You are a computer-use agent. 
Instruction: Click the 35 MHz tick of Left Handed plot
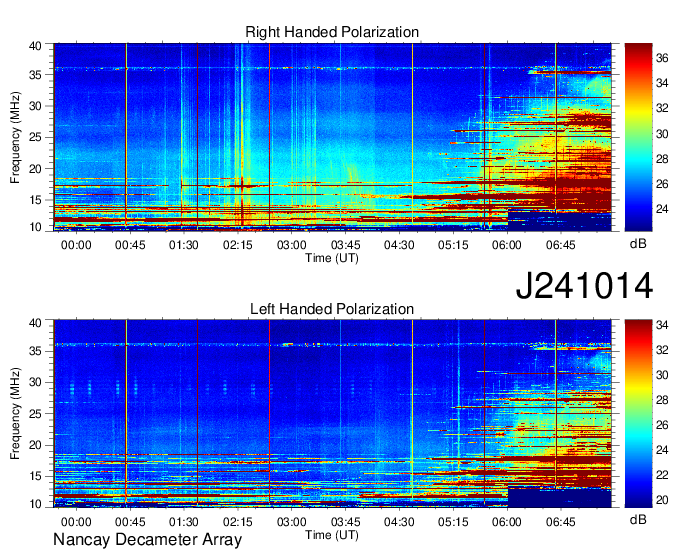(x=35, y=351)
